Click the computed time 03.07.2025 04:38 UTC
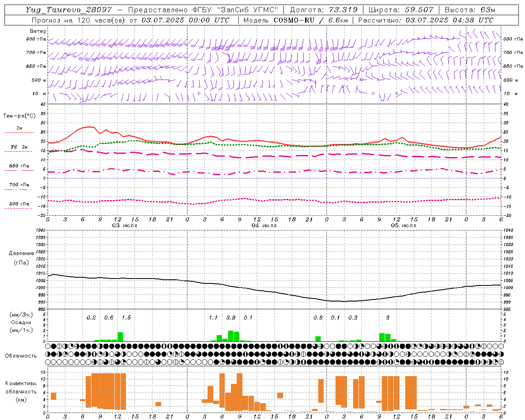Image resolution: width=525 pixels, height=420 pixels. (x=450, y=20)
